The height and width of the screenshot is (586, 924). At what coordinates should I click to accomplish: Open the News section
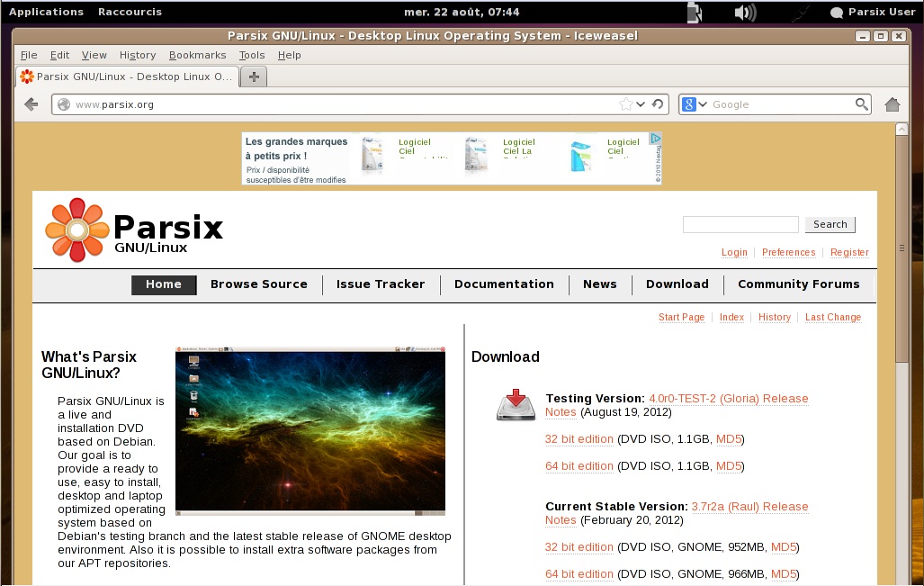[600, 284]
